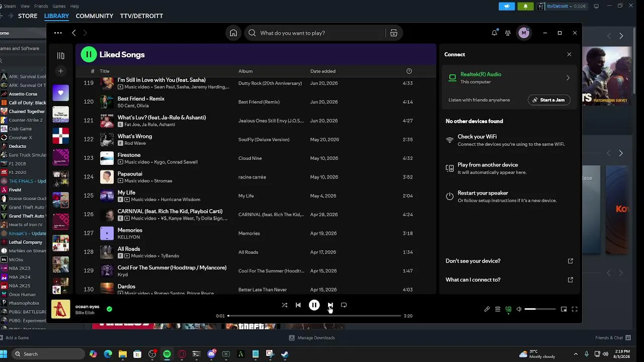Open Steam Friends menu
This screenshot has width=644, height=362.
[41, 6]
